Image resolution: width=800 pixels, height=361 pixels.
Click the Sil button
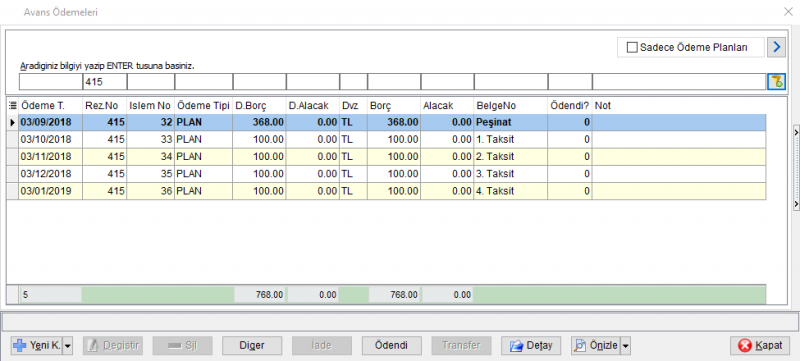click(183, 345)
